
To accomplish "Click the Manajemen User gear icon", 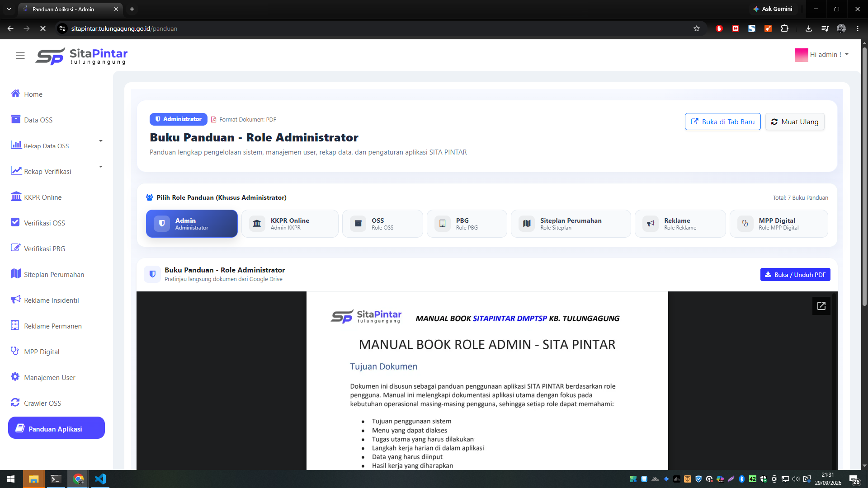I will (15, 377).
